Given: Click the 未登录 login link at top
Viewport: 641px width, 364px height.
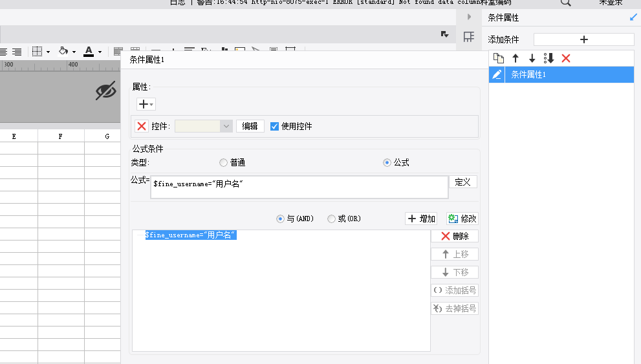Looking at the screenshot, I should pos(611,3).
